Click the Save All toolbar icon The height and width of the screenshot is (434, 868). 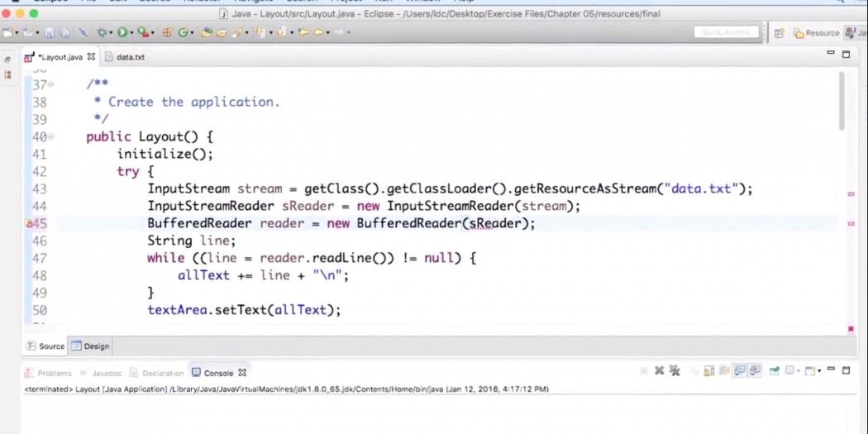point(64,33)
